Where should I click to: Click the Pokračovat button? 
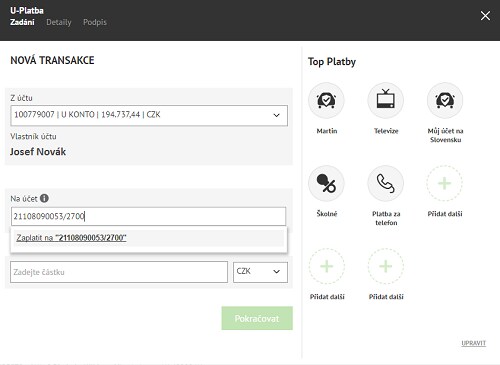(257, 318)
